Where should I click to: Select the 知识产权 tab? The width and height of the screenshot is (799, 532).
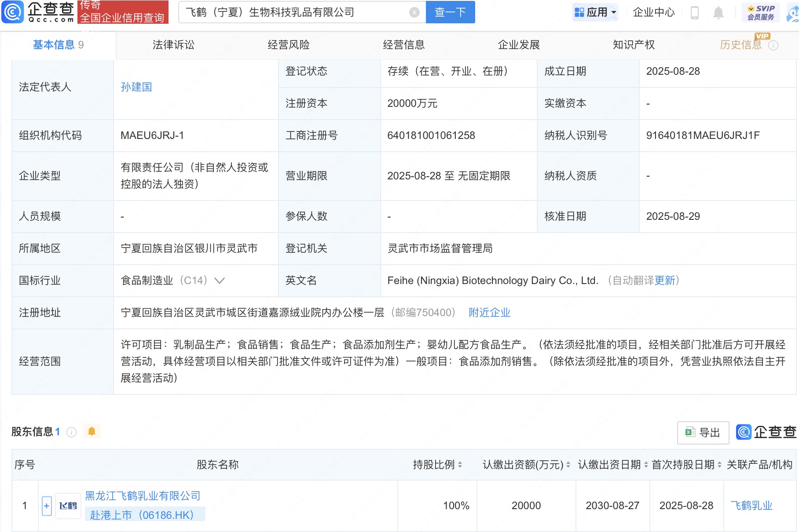coord(634,45)
